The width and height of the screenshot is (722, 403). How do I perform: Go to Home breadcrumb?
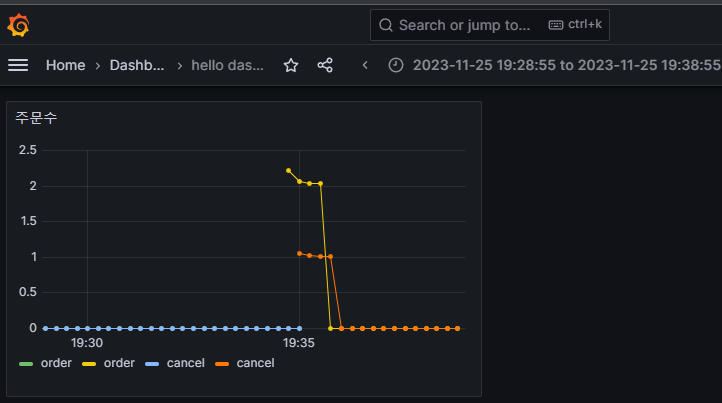tap(65, 65)
